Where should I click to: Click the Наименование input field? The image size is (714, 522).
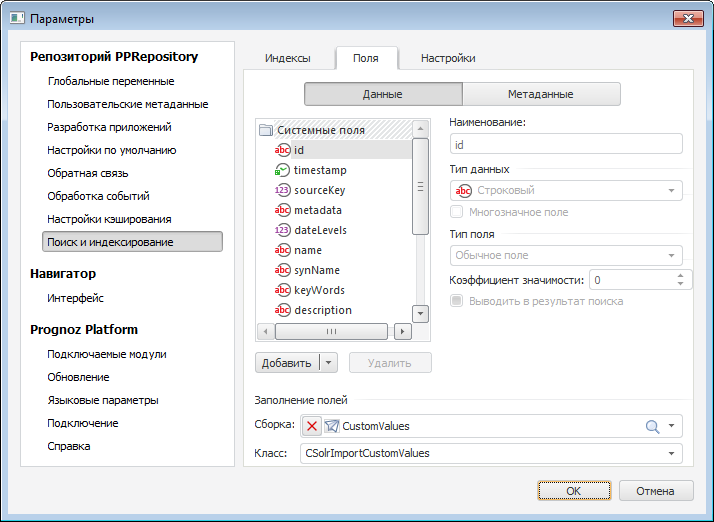coord(566,145)
